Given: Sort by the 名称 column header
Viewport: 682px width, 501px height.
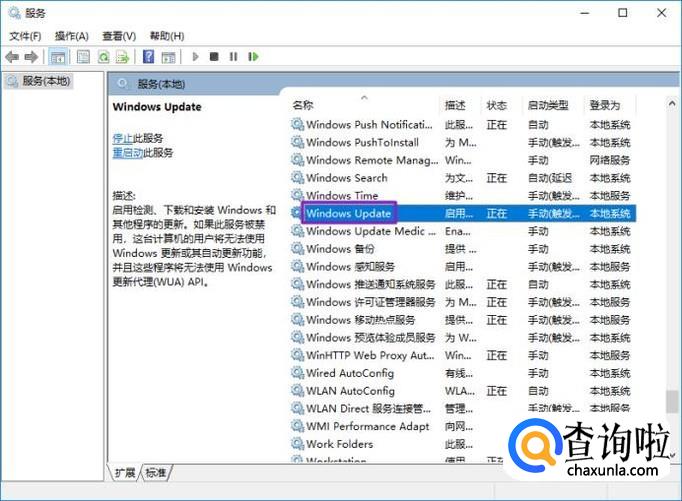Looking at the screenshot, I should 303,105.
